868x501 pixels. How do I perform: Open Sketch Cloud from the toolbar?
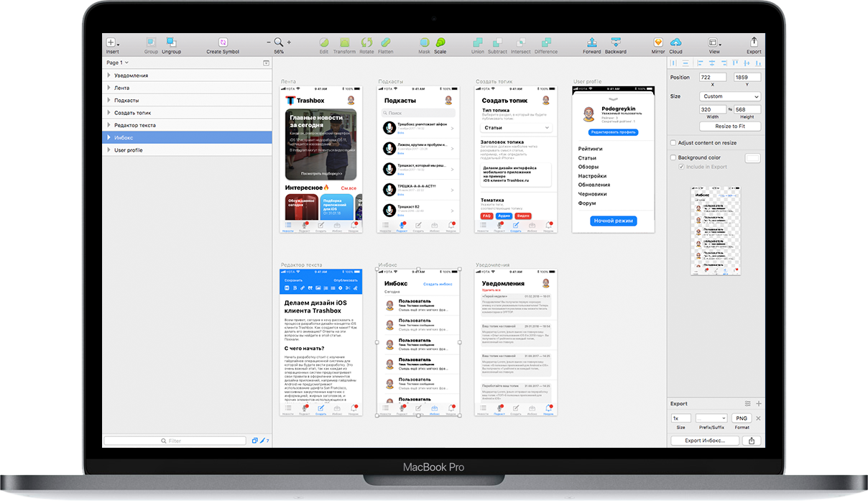[x=675, y=42]
